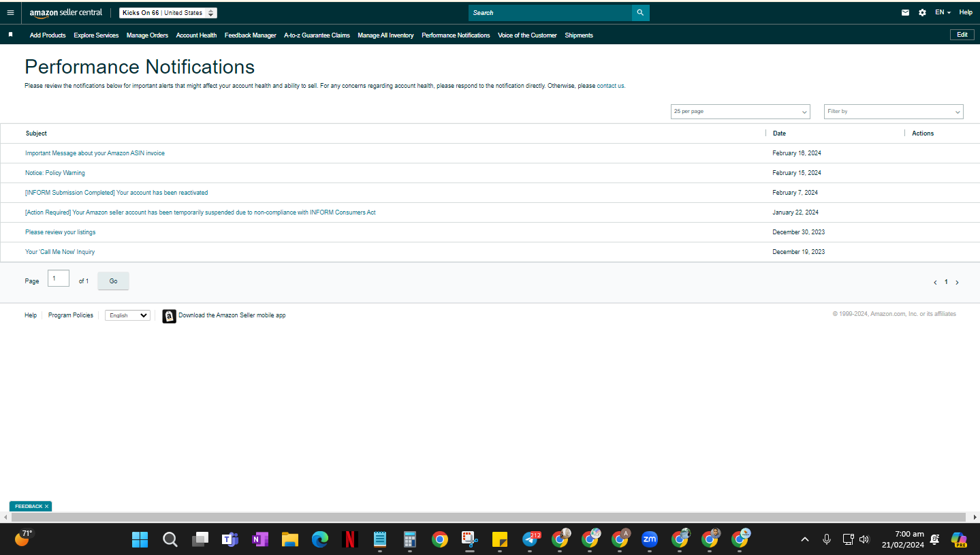Open Telegram from the taskbar
Viewport: 980px width, 555px height.
(x=531, y=539)
